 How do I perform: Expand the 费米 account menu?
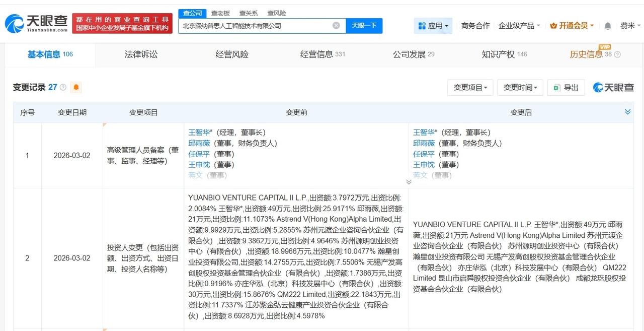(x=629, y=25)
